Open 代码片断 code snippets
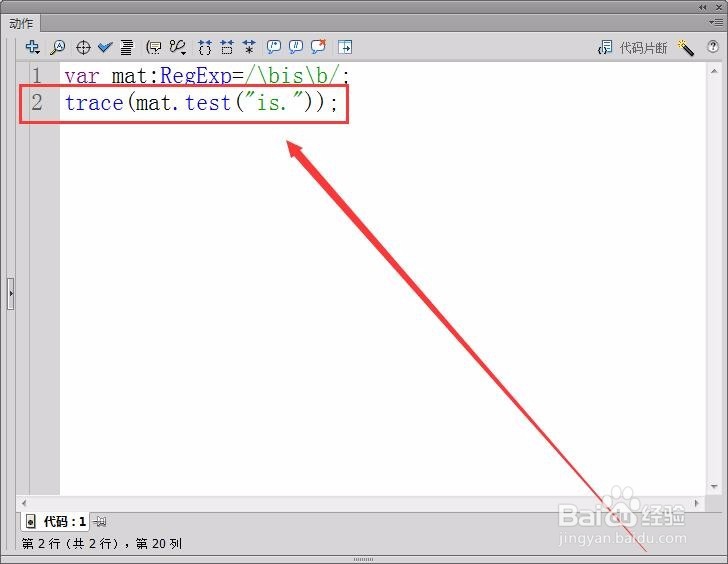728x564 pixels. [x=632, y=47]
